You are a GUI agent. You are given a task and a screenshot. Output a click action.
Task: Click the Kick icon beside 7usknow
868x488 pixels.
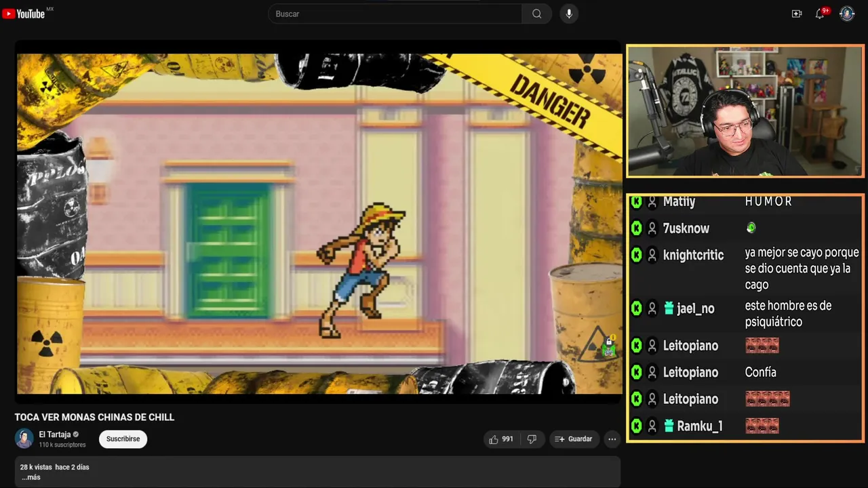pos(636,228)
